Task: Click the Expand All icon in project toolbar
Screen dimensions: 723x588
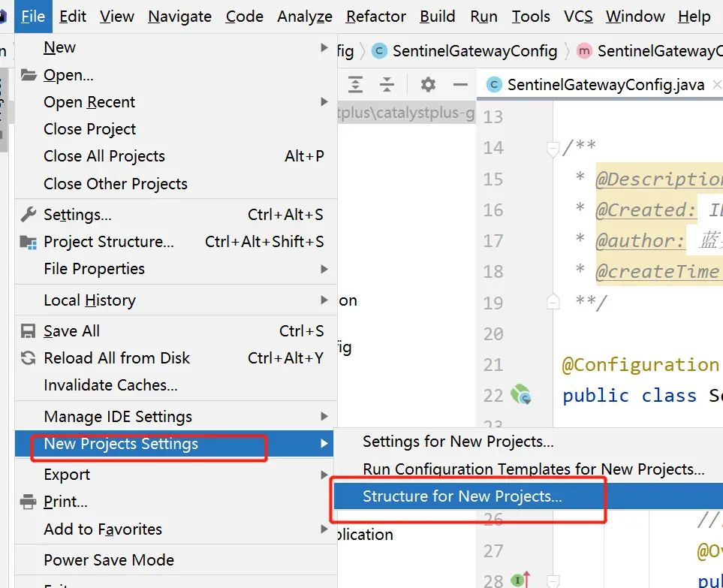Action: pos(355,84)
